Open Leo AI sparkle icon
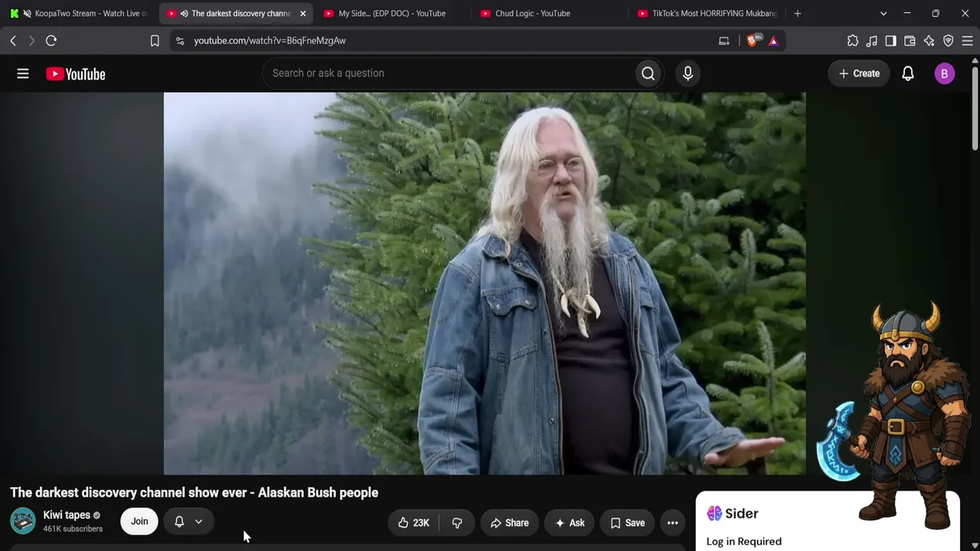 point(929,41)
